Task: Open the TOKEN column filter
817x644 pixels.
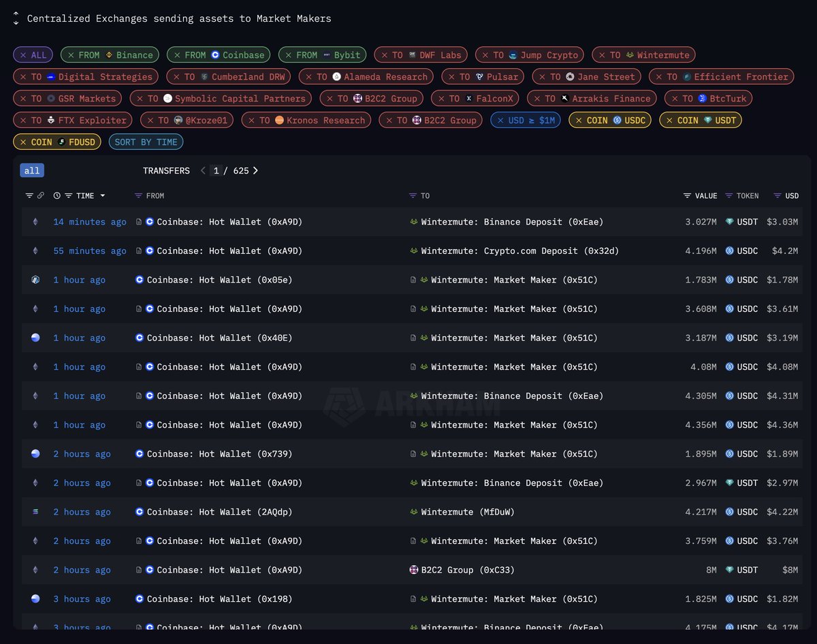Action: click(x=729, y=196)
